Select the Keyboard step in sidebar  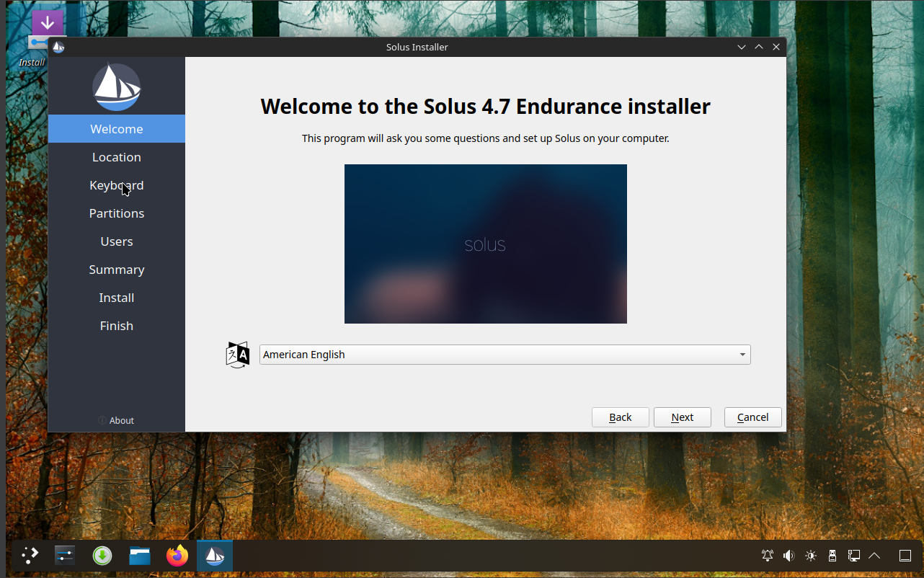(116, 185)
